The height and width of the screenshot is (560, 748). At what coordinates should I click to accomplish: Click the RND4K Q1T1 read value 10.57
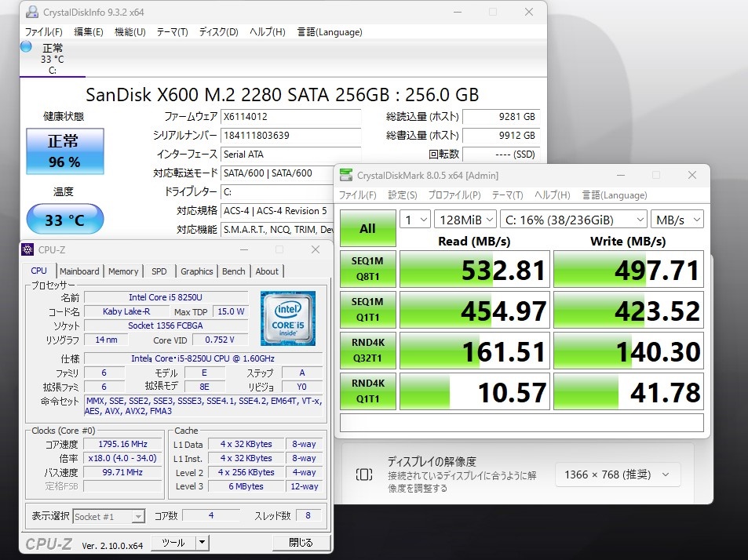(475, 391)
